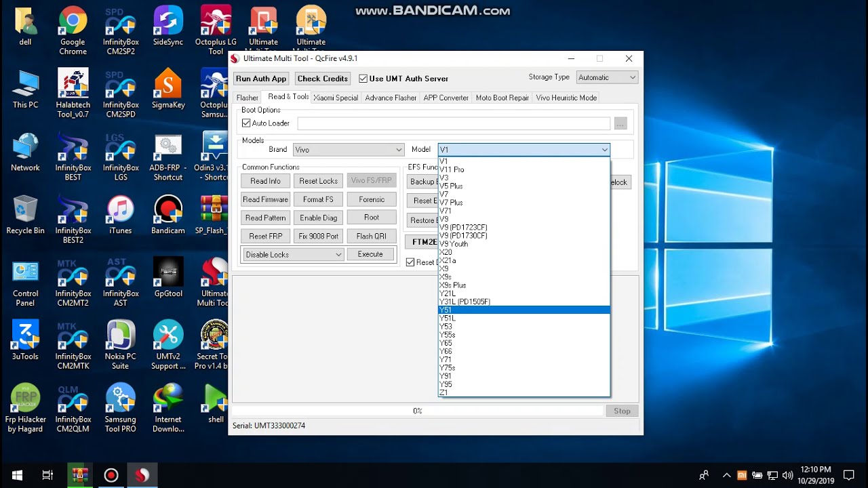868x488 pixels.
Task: Open the Windows Start menu
Action: tap(16, 475)
